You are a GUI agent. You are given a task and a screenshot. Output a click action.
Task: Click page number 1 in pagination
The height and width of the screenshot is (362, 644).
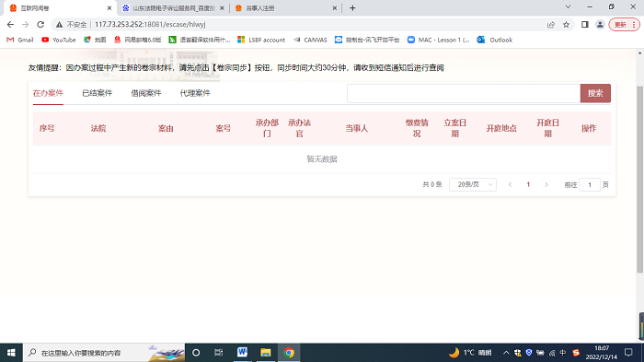pos(528,185)
